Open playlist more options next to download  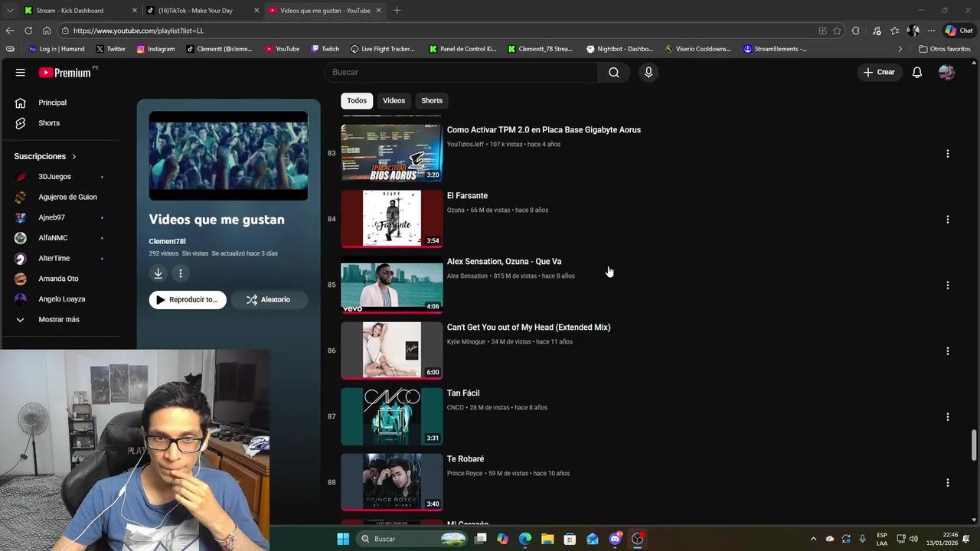[181, 273]
